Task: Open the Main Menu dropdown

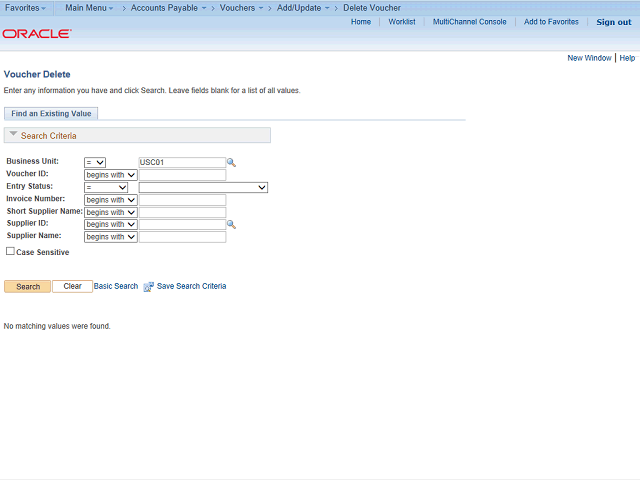Action: click(x=89, y=8)
